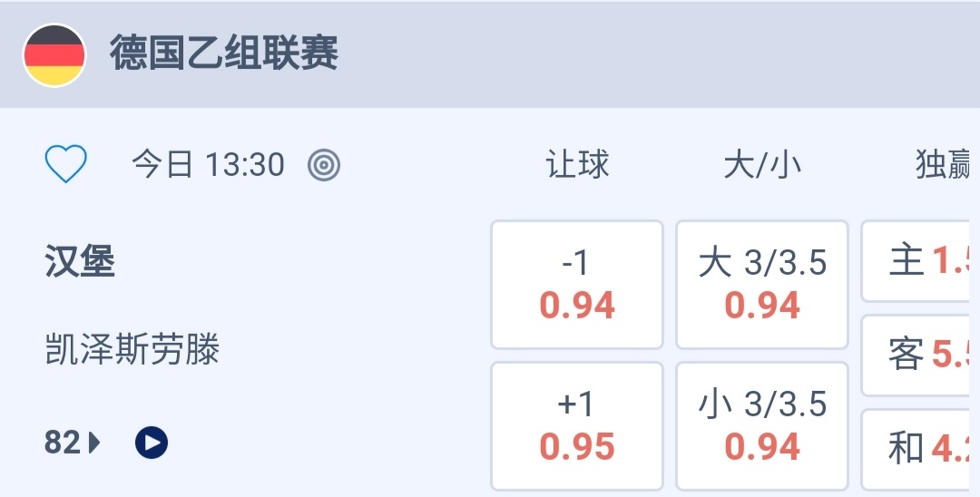This screenshot has height=497, width=980.
Task: Click the 今日 13:30 match time
Action: click(x=208, y=165)
